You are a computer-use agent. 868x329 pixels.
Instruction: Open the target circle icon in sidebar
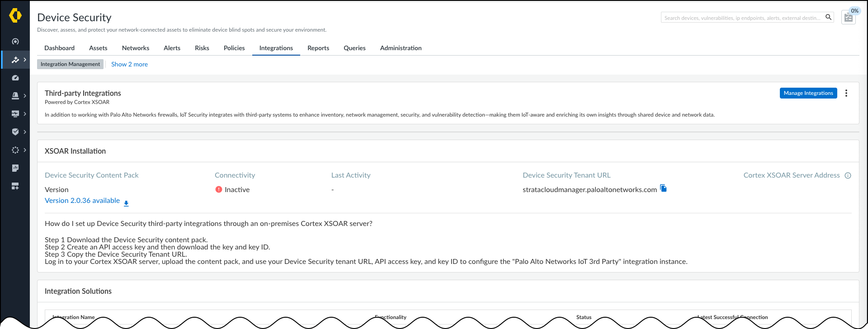pos(15,42)
